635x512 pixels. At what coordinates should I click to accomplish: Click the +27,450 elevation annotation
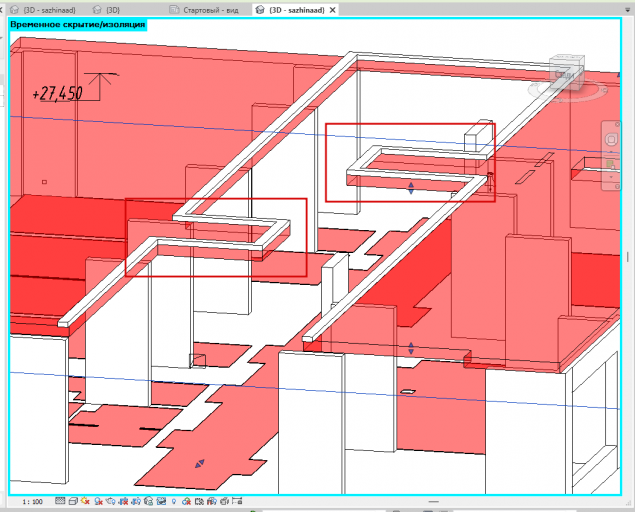point(58,94)
